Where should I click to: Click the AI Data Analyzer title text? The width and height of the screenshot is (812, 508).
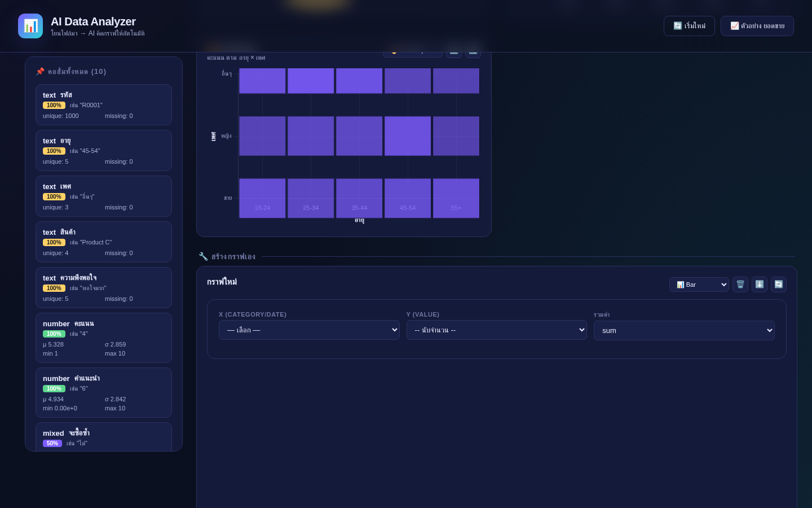coord(93,21)
